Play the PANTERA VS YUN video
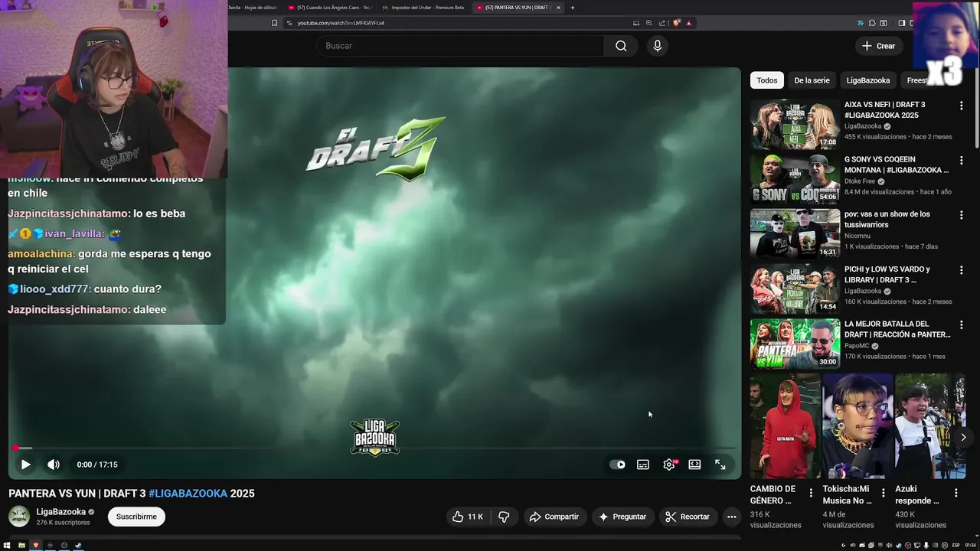Image resolution: width=980 pixels, height=551 pixels. pos(25,465)
